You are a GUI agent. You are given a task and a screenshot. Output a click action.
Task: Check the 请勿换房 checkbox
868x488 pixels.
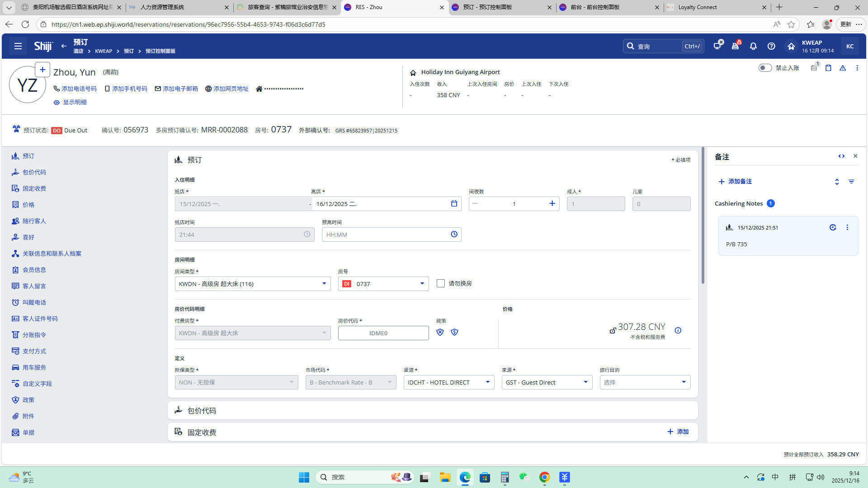441,283
